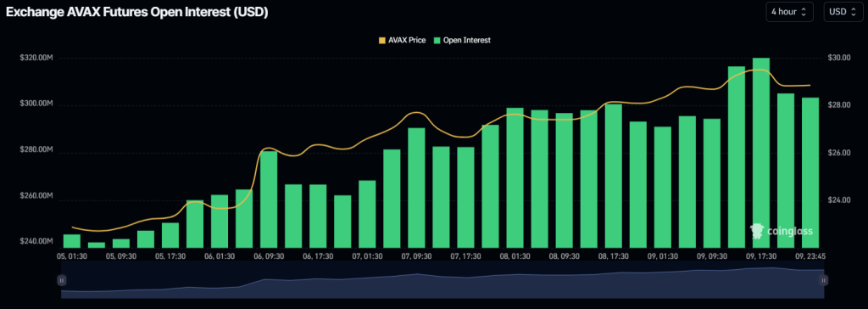The width and height of the screenshot is (868, 309).
Task: Click the $28.00 price axis label
Action: coord(838,105)
